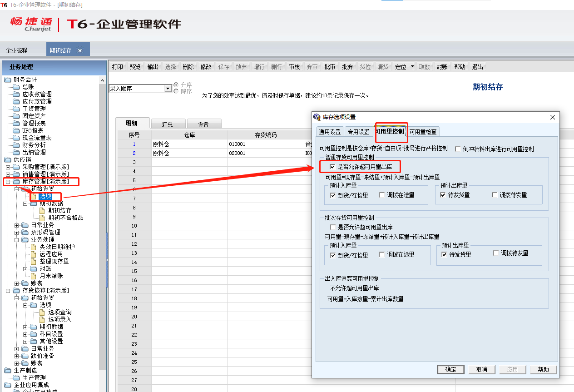574x392 pixels.
Task: Click the folder icon next to 固定资产
Action: (16, 116)
